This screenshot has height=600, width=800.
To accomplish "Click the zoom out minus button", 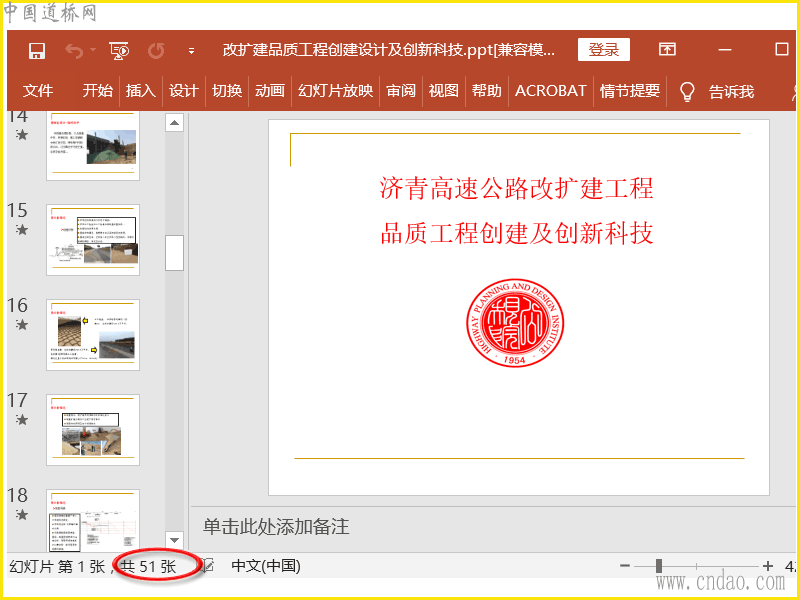I will pyautogui.click(x=625, y=566).
